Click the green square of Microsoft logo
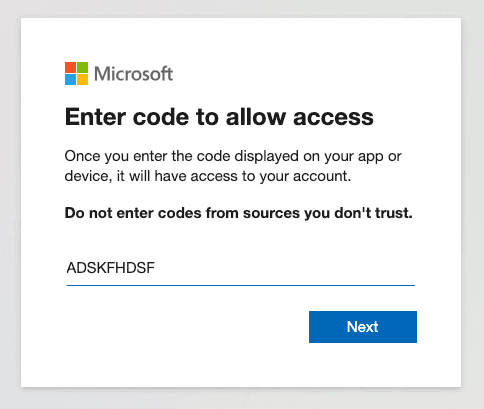Viewport: 484px width, 409px height. coord(83,67)
